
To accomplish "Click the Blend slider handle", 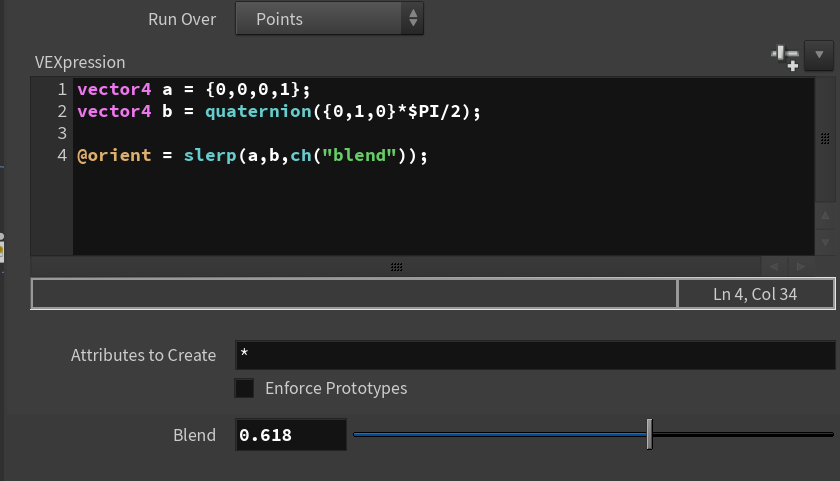I will point(649,434).
